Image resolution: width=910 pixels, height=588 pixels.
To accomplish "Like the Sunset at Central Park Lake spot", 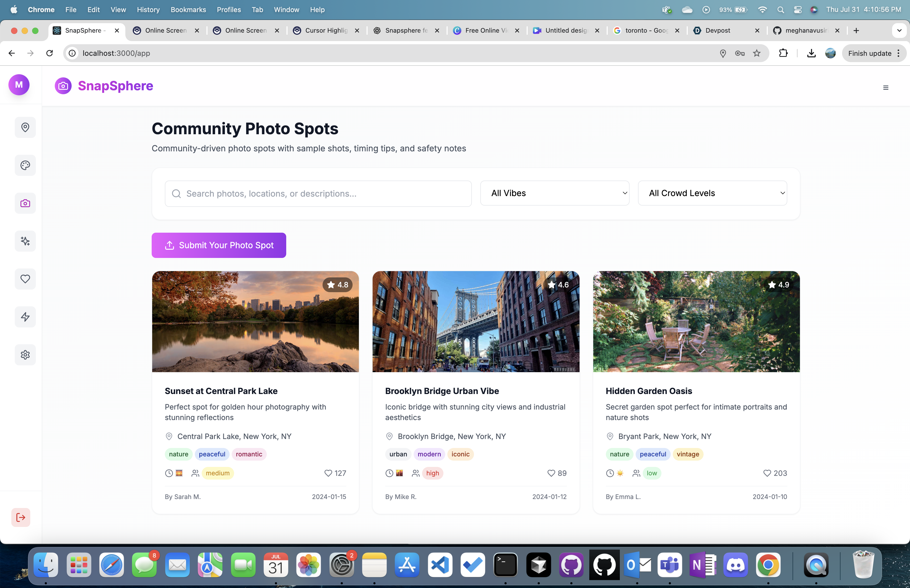I will (328, 473).
